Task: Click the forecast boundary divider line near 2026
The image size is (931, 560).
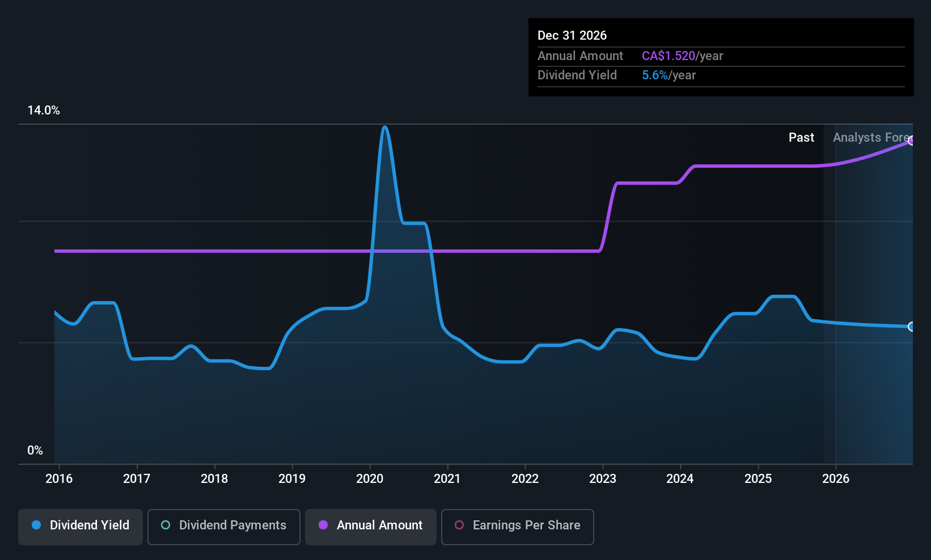Action: coord(823,283)
